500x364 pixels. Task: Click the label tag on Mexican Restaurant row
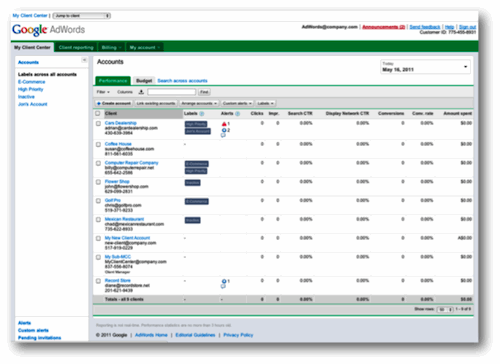193,220
